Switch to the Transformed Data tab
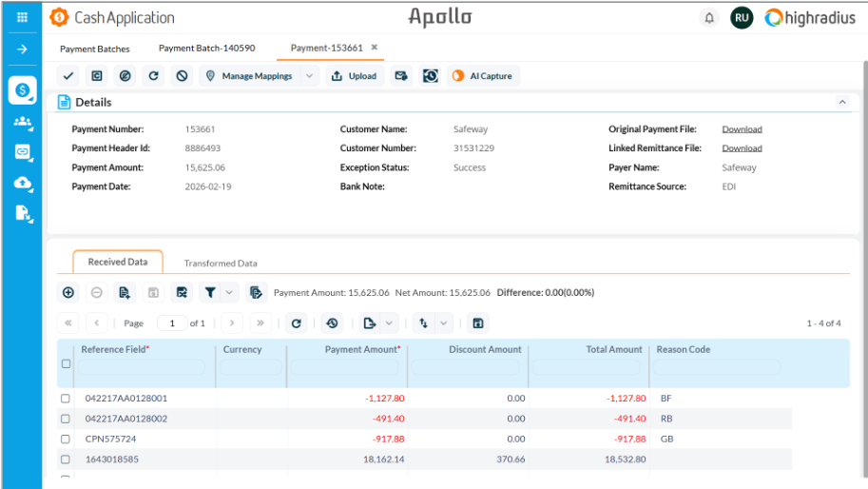 (x=221, y=264)
